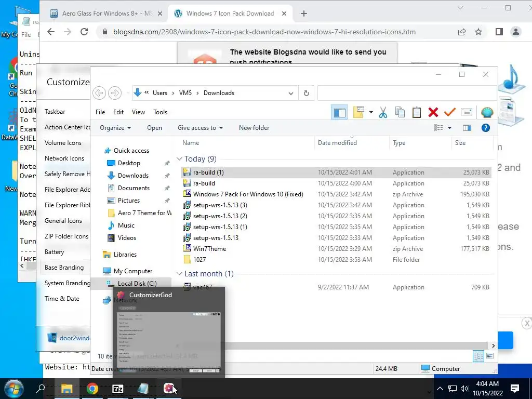Click the Chrome address bar URL
532x399 pixels.
click(x=264, y=32)
